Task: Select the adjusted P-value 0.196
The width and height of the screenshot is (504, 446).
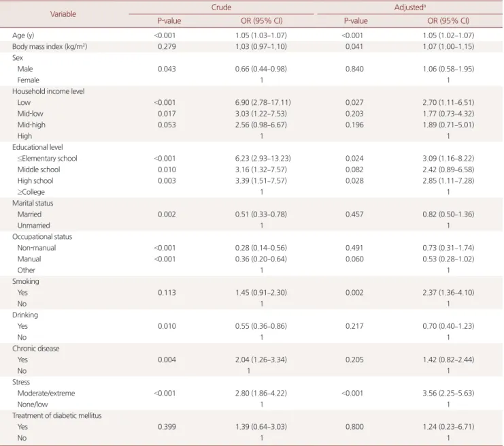Action: (x=354, y=125)
